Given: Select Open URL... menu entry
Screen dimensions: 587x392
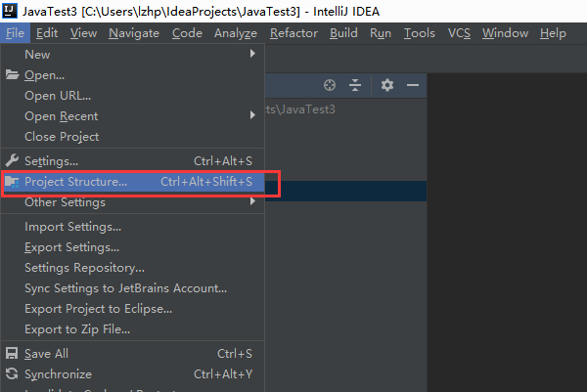Looking at the screenshot, I should [132, 96].
